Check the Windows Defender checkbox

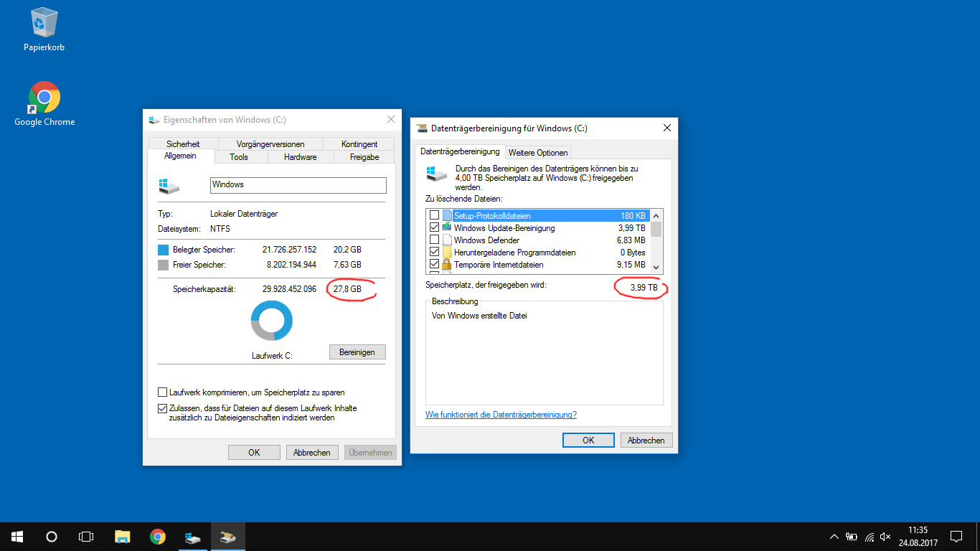pyautogui.click(x=434, y=240)
